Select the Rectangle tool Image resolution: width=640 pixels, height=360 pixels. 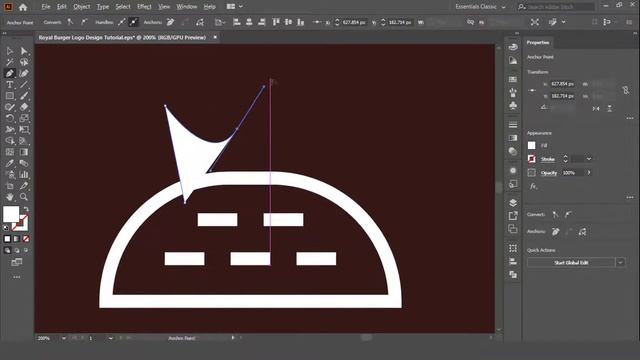pos(10,96)
